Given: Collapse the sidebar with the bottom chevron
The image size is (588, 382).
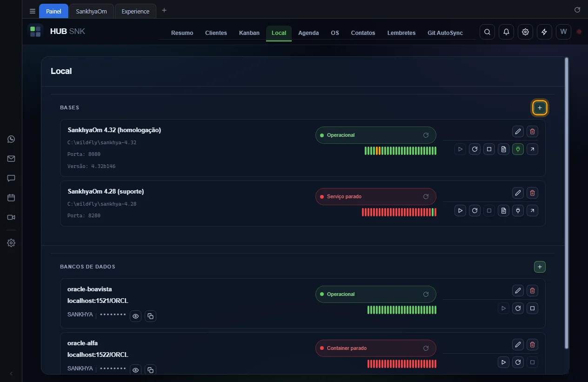Looking at the screenshot, I should click(11, 374).
